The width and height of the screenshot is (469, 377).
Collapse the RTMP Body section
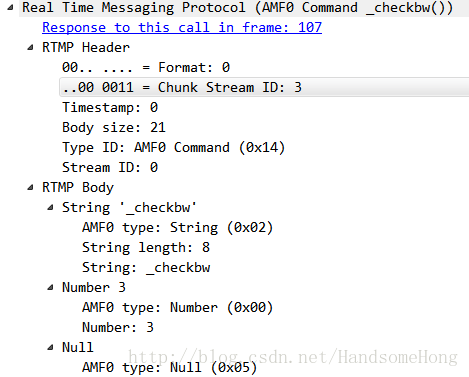pyautogui.click(x=30, y=187)
